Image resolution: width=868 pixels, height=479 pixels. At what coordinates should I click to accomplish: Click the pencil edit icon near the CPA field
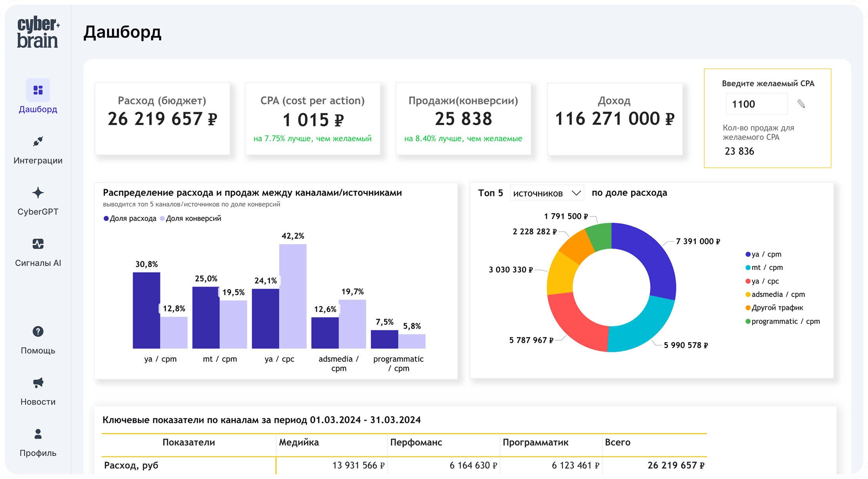[x=801, y=104]
